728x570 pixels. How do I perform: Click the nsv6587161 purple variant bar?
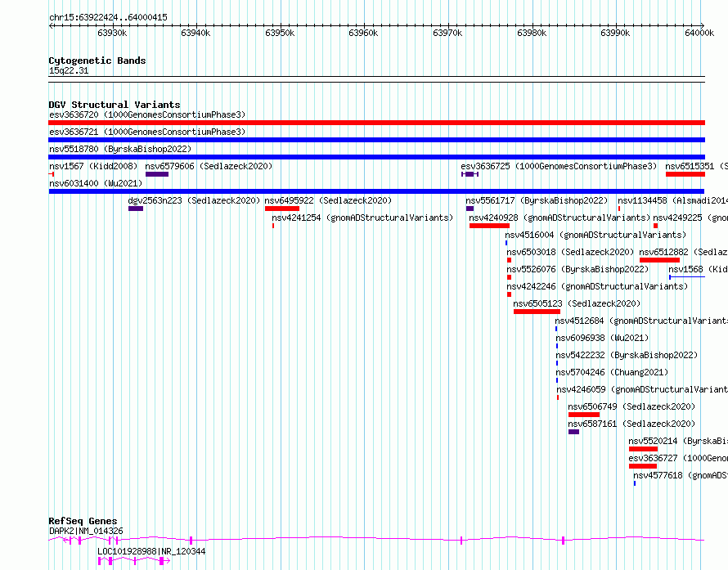pyautogui.click(x=574, y=432)
